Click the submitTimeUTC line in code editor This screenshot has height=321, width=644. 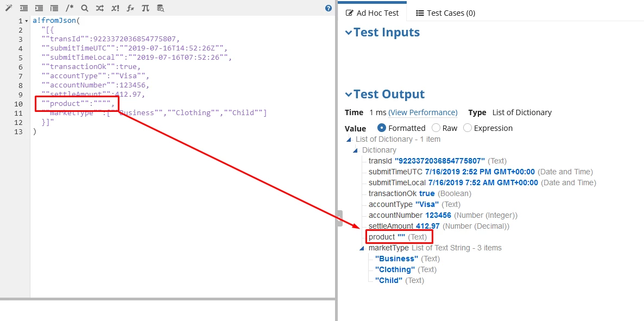(x=134, y=48)
